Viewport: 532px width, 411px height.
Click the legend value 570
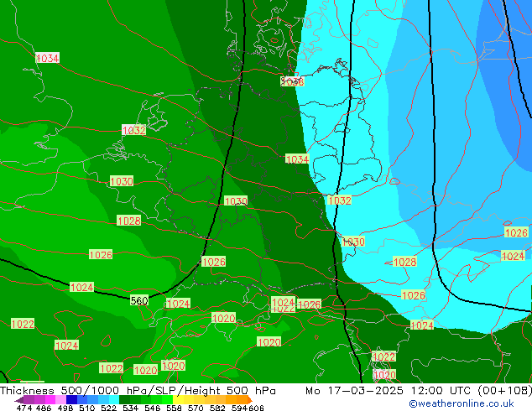coord(196,408)
